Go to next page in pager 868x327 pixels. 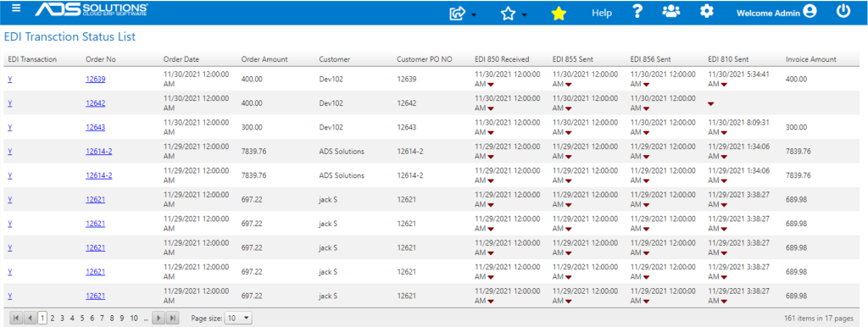coord(159,319)
